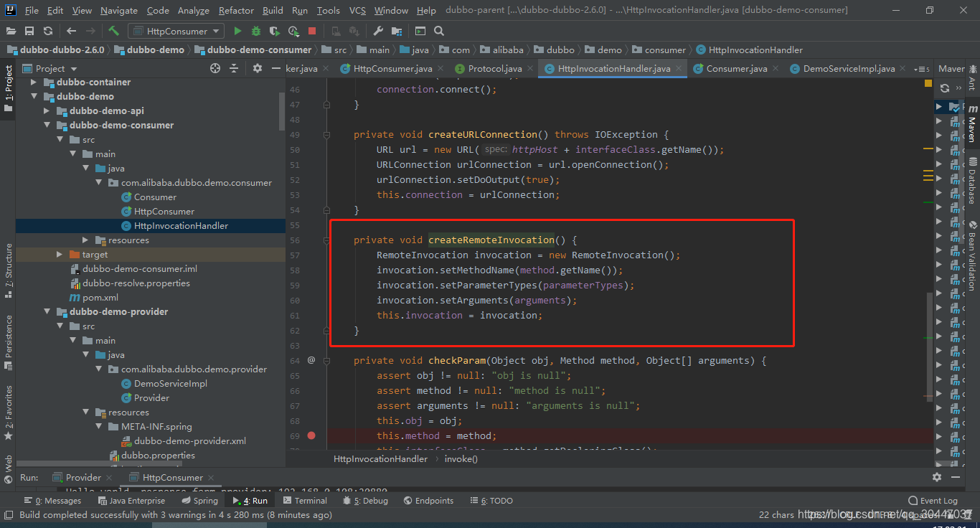Toggle the breakpoint on line 69
This screenshot has height=528, width=980.
click(x=311, y=435)
